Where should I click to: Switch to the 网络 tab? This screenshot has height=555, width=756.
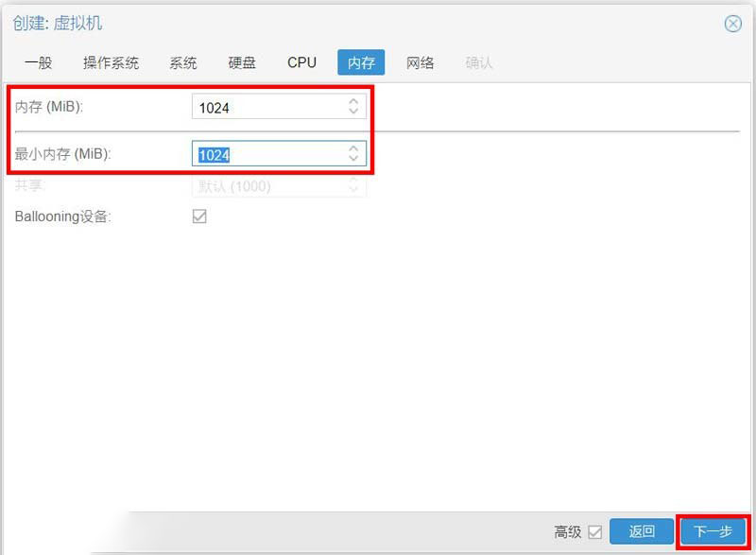pos(420,62)
